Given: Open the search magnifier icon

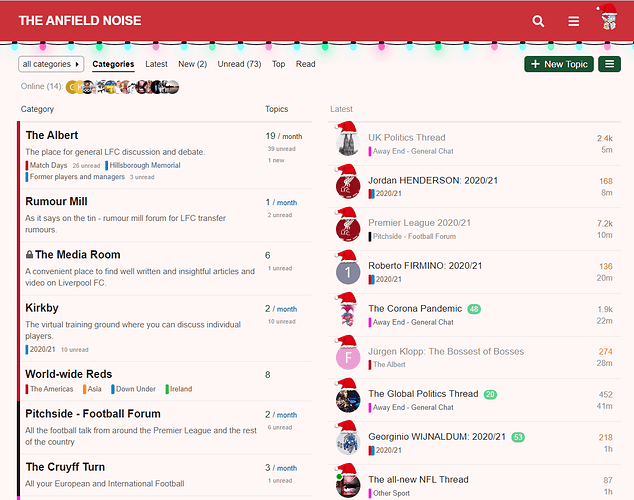Looking at the screenshot, I should click(x=538, y=21).
